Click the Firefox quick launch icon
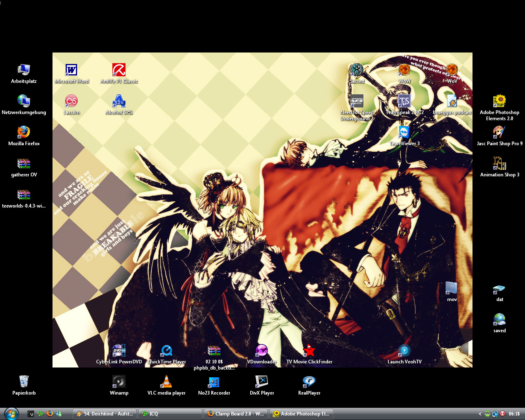Image resolution: width=525 pixels, height=420 pixels. click(x=50, y=414)
